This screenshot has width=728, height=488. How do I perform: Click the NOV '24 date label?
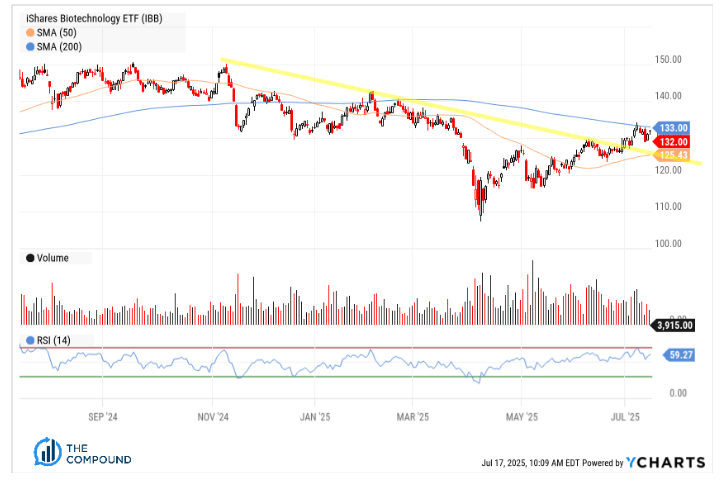click(213, 417)
